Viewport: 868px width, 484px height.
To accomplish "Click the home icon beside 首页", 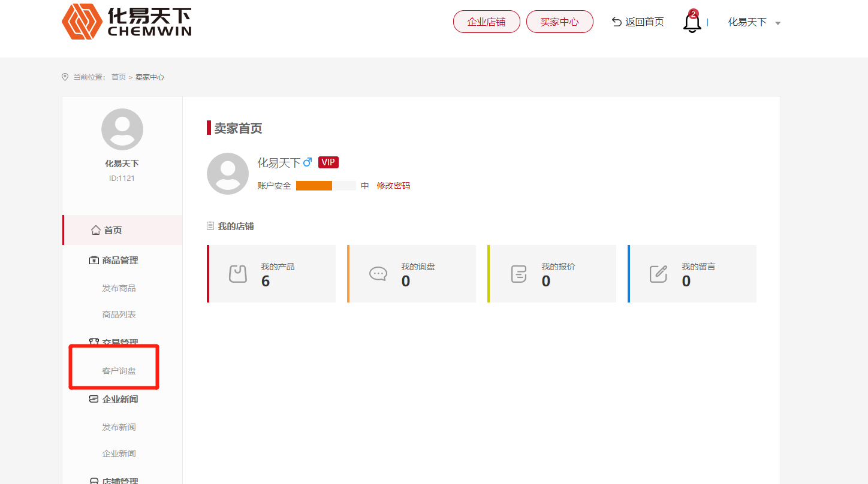I will (95, 230).
